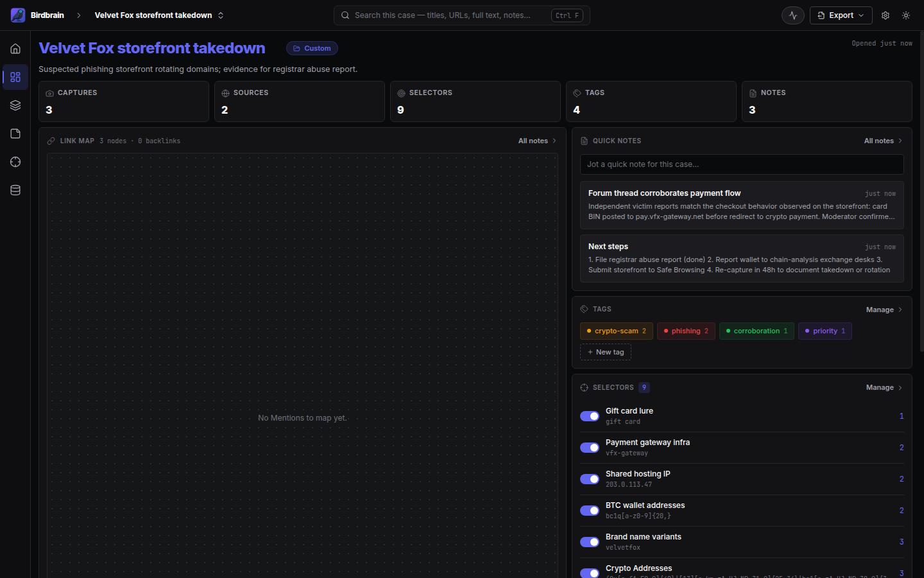The image size is (924, 578).
Task: Click the Sources globe icon
Action: (225, 93)
